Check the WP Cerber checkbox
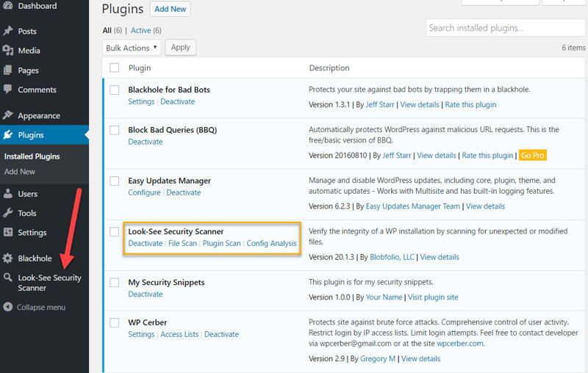Screen dimensions: 588x373 (x=115, y=322)
